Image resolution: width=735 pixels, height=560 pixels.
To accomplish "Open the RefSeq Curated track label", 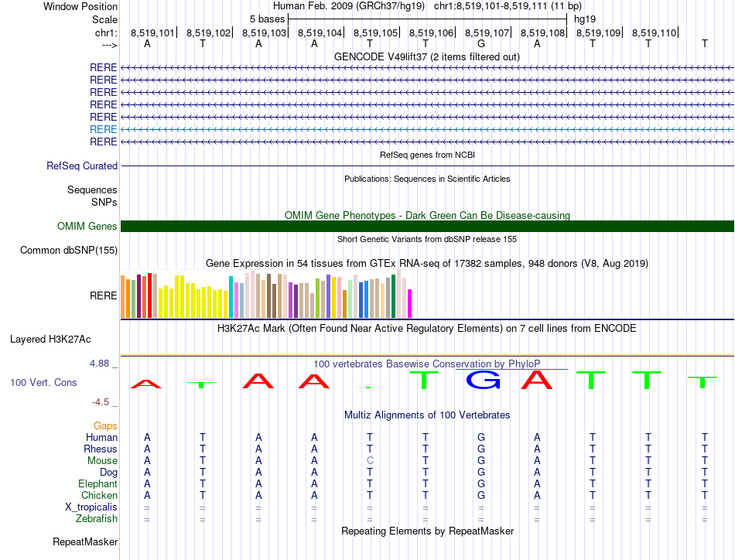I will pos(82,166).
